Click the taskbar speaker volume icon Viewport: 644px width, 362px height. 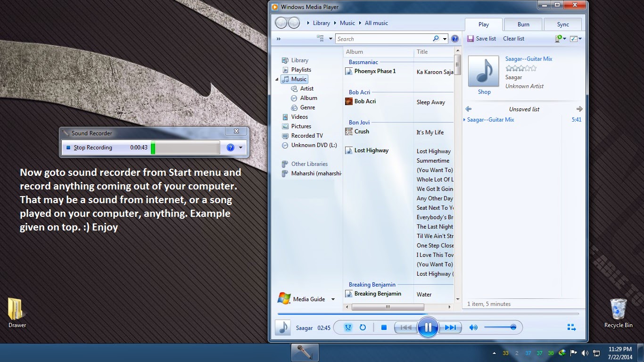click(585, 353)
